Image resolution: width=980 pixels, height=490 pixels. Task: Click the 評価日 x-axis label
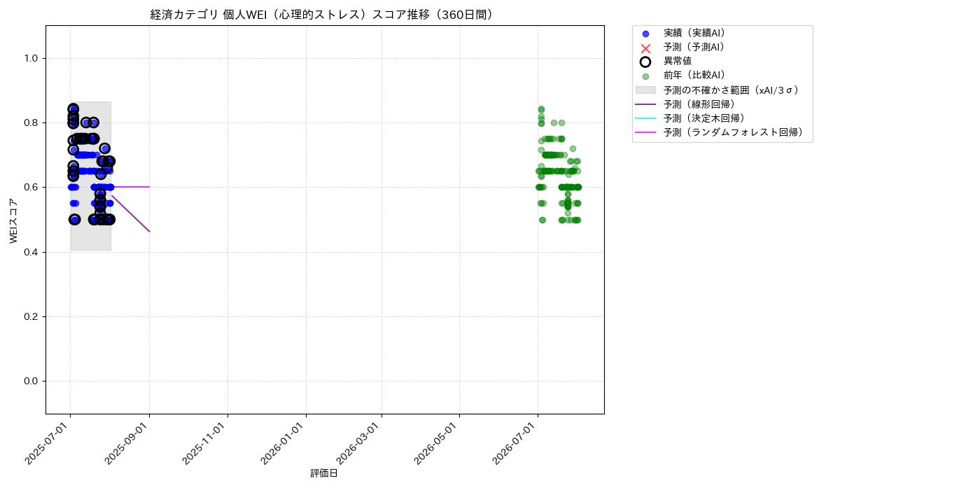click(x=324, y=474)
